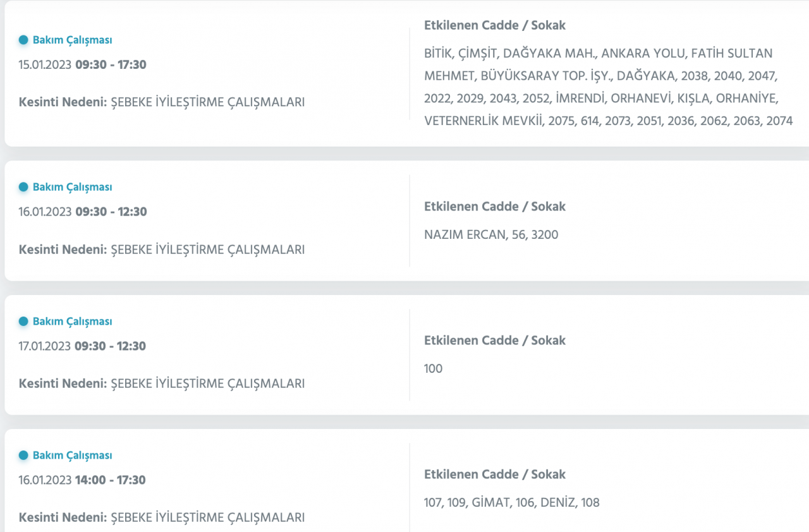809x532 pixels.
Task: Click the blue dot icon beside 16.01.2023 09:30 entry
Action: (x=23, y=187)
